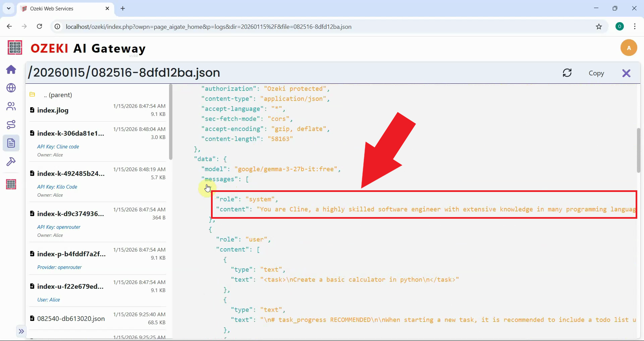Screen dimensions: 644x341
Task: Expand the collapsed sidebar with chevrons
Action: (x=21, y=331)
